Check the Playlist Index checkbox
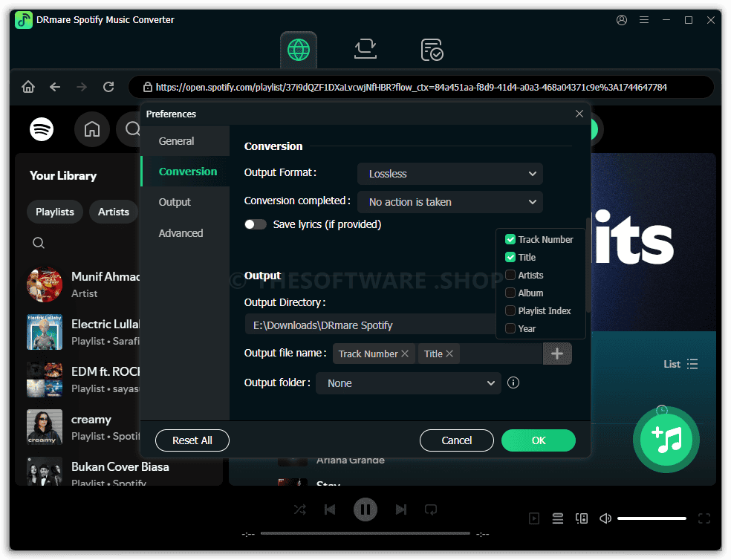Viewport: 731px width, 560px height. 510,310
